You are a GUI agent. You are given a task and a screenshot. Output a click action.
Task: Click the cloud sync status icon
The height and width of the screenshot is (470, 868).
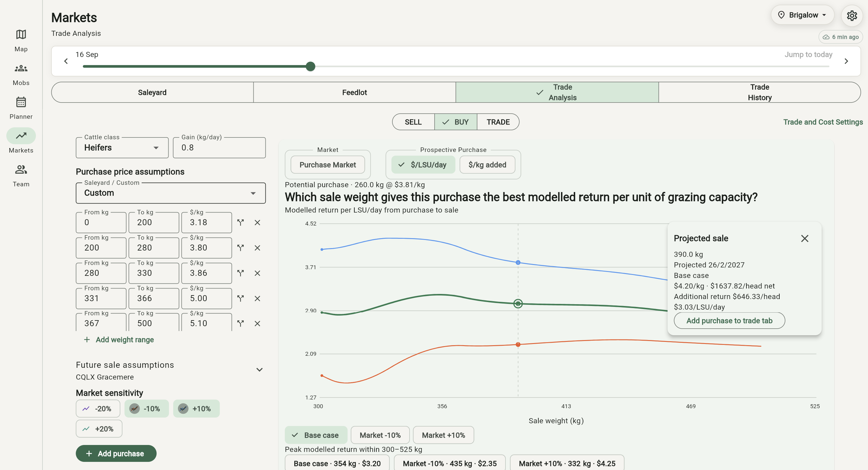(x=826, y=37)
